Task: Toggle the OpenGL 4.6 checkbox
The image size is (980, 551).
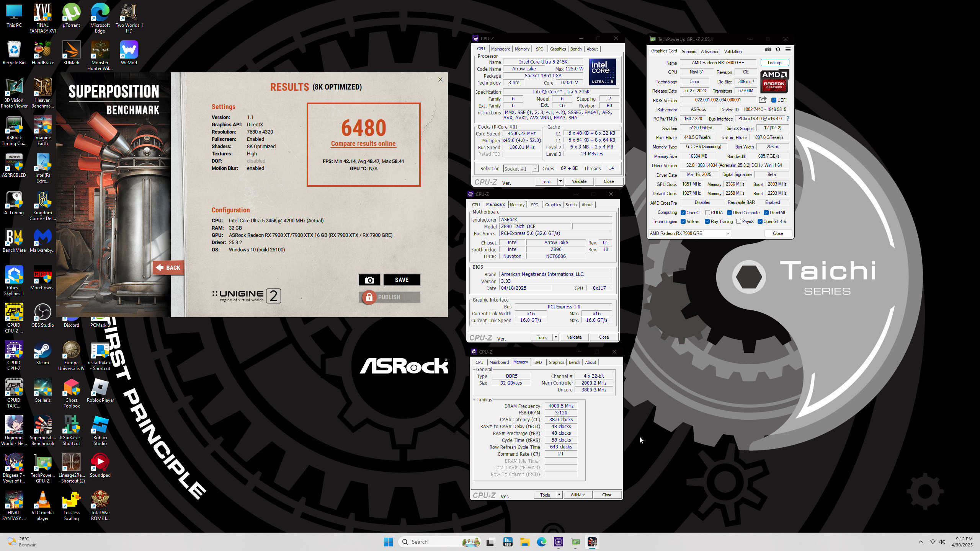Action: (760, 222)
